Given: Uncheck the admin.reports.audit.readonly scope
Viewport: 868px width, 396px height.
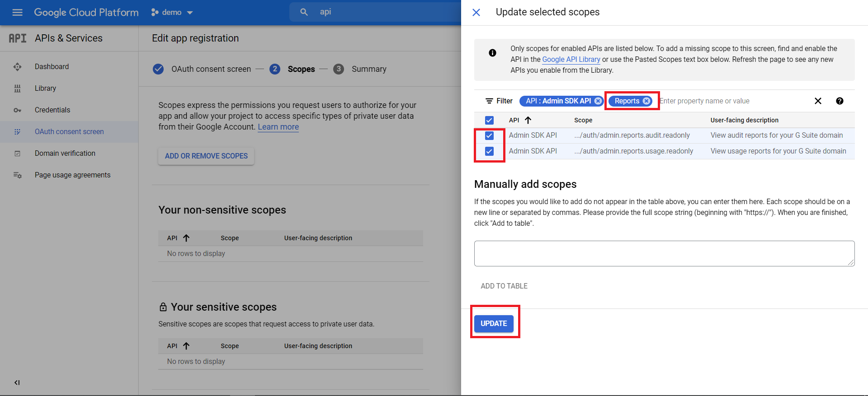Looking at the screenshot, I should click(x=489, y=135).
